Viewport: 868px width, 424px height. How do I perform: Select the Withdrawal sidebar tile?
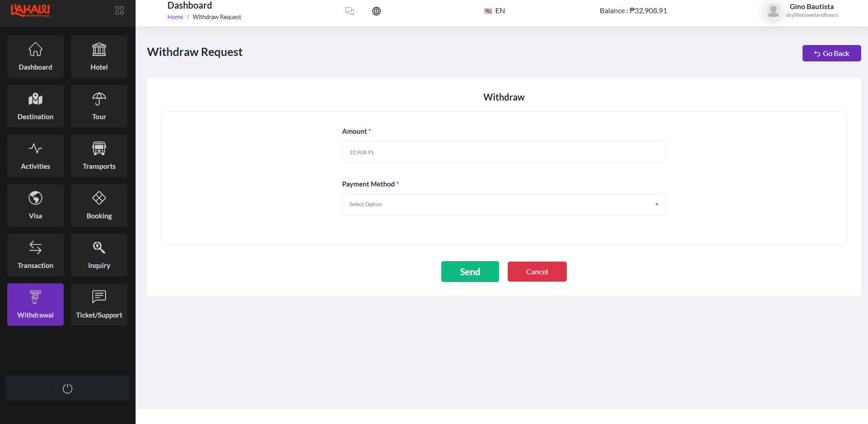(35, 304)
